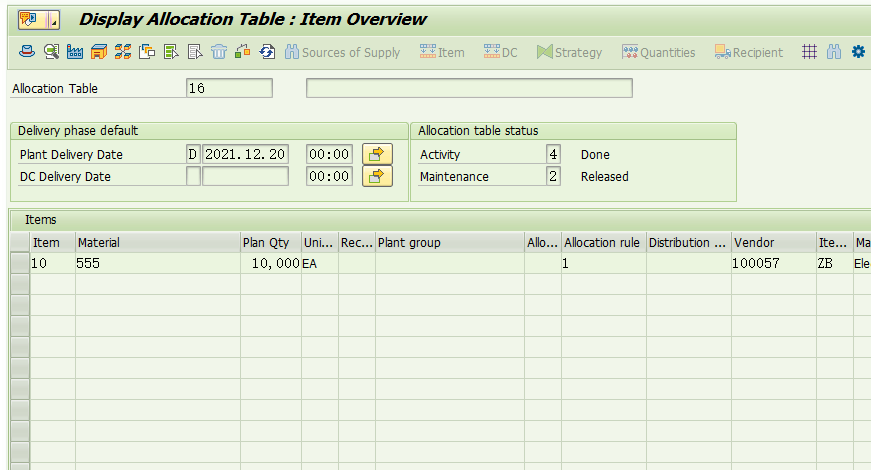Screen dimensions: 871x470
Task: Click the Vendor column header
Action: [774, 242]
